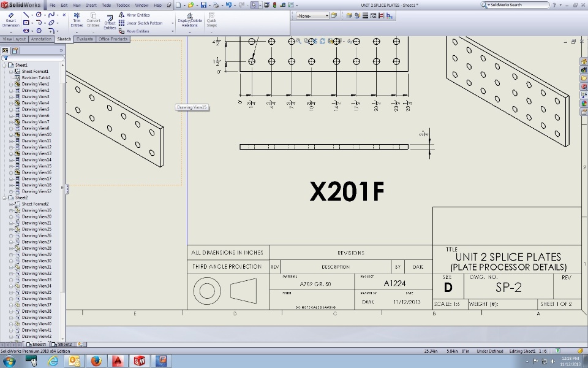
Task: Choose the Circle sketch tool
Action: pos(39,15)
